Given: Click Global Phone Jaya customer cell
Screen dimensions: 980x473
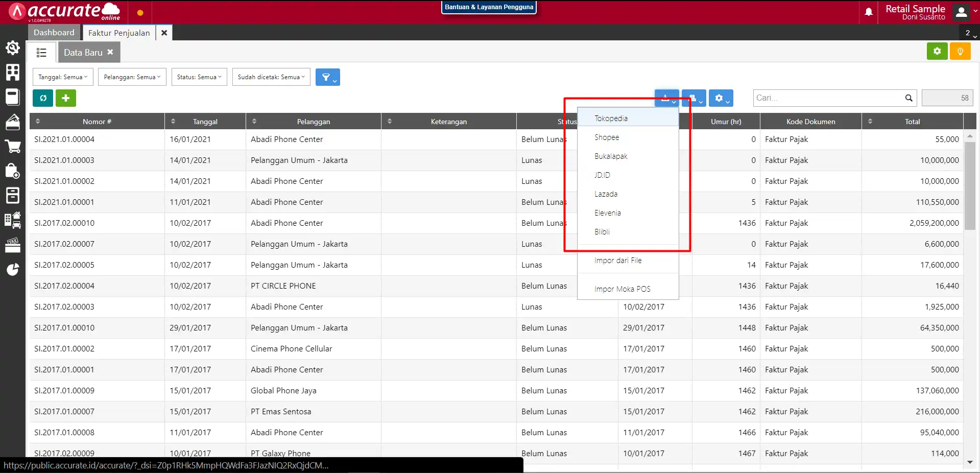Looking at the screenshot, I should 313,391.
